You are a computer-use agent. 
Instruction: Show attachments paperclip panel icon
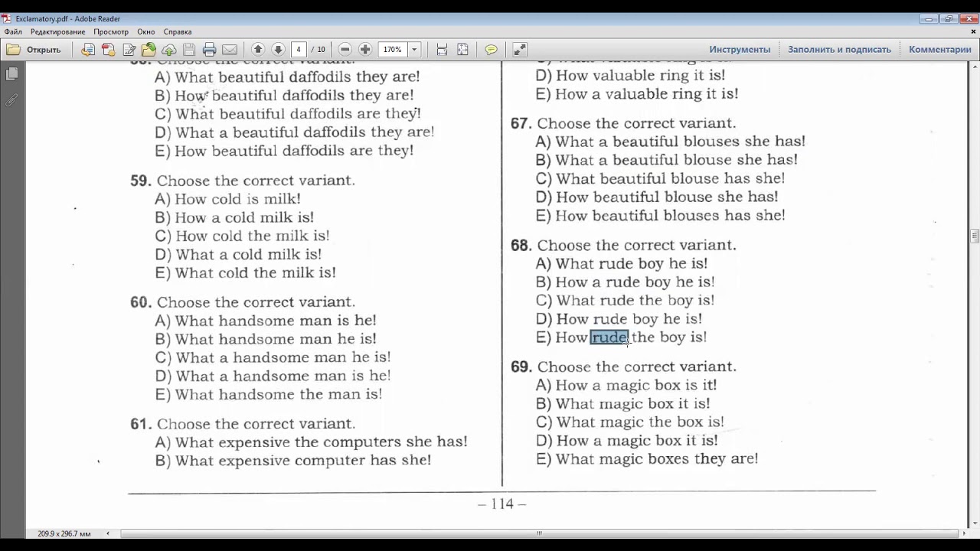[11, 99]
